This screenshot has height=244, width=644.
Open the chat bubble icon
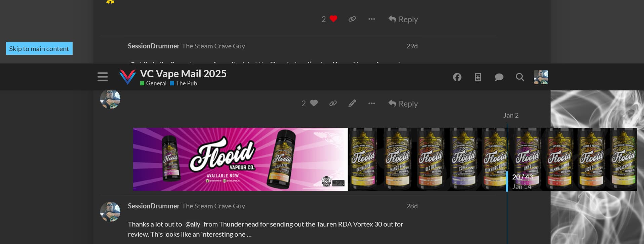499,77
